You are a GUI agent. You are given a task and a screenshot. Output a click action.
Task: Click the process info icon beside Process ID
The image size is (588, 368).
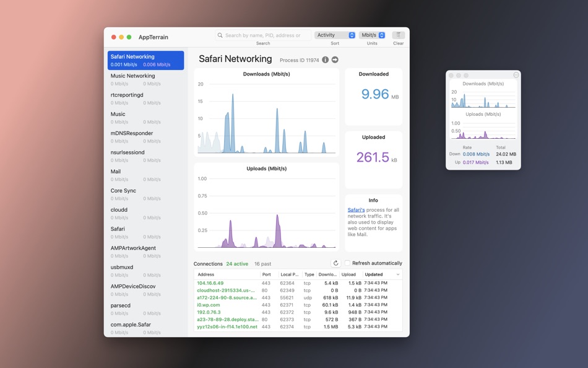click(x=325, y=59)
